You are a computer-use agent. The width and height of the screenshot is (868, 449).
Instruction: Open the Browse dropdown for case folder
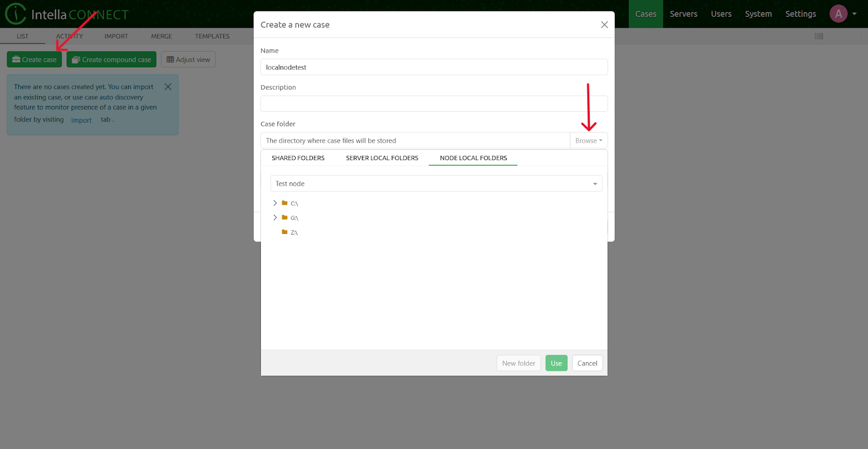[x=588, y=141]
